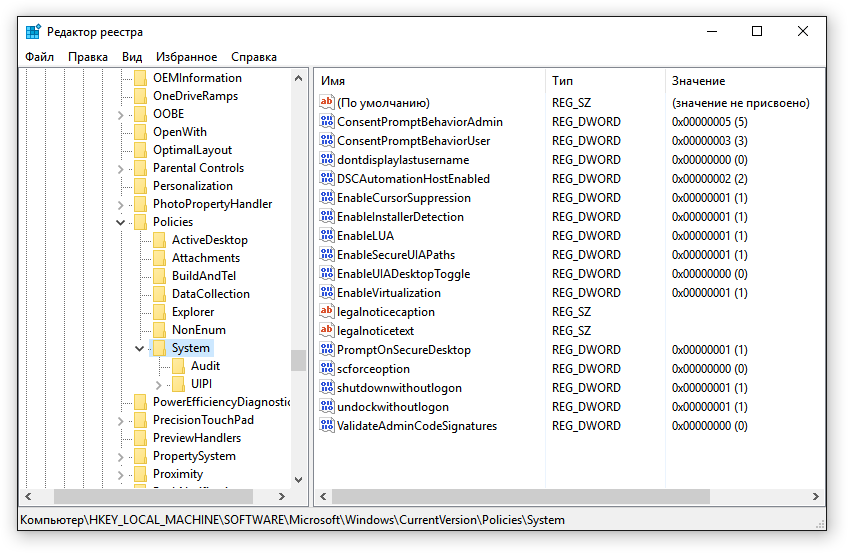Maximize the Registry Editor window

pos(757,31)
